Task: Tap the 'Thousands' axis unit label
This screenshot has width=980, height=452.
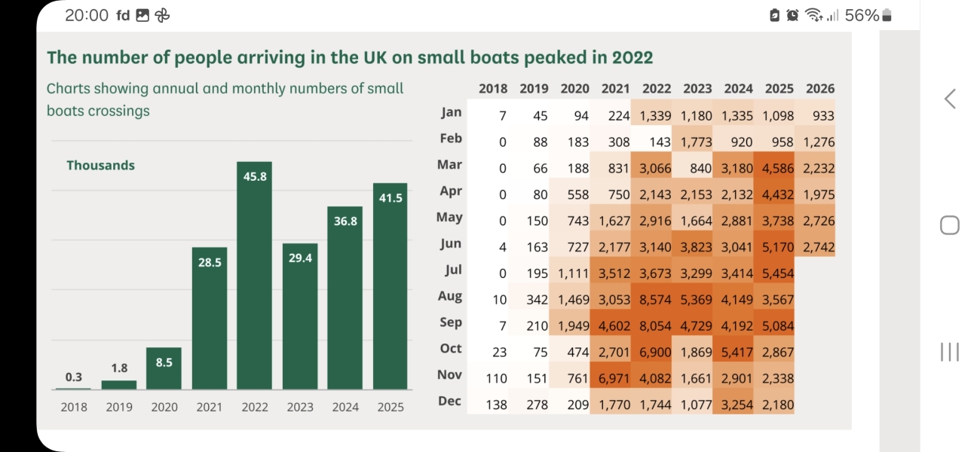Action: tap(100, 165)
